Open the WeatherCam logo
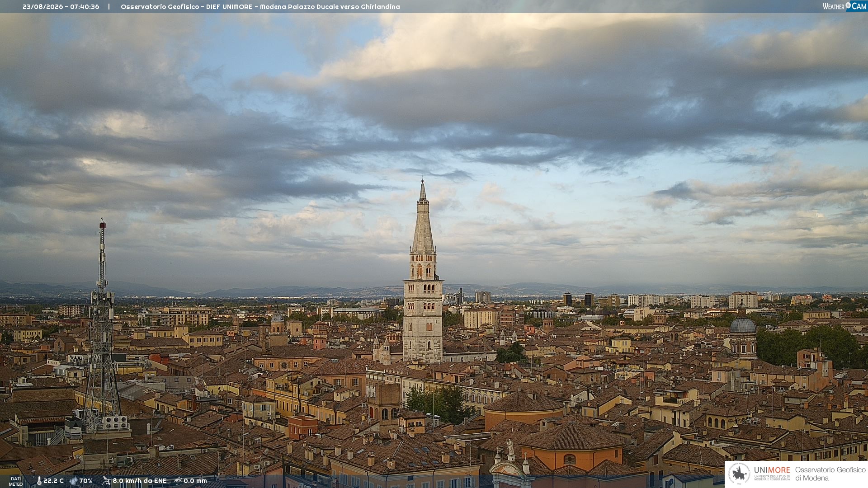Image resolution: width=868 pixels, height=488 pixels. (x=844, y=6)
